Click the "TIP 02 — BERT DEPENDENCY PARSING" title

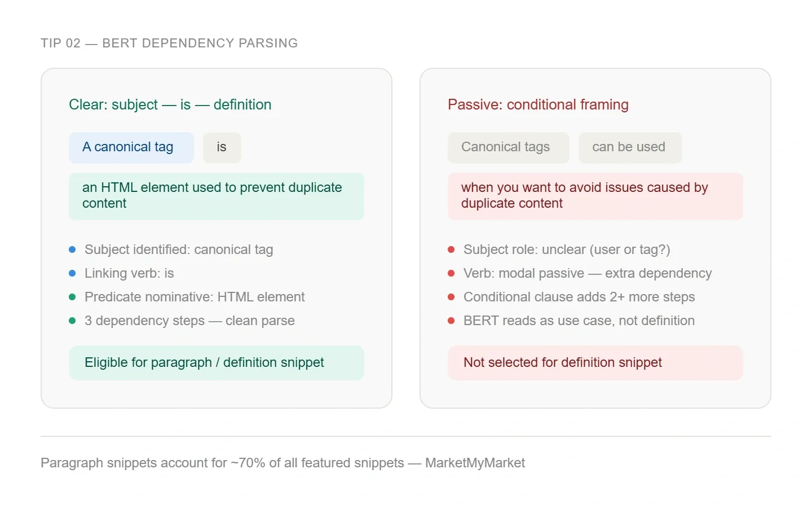pos(169,43)
